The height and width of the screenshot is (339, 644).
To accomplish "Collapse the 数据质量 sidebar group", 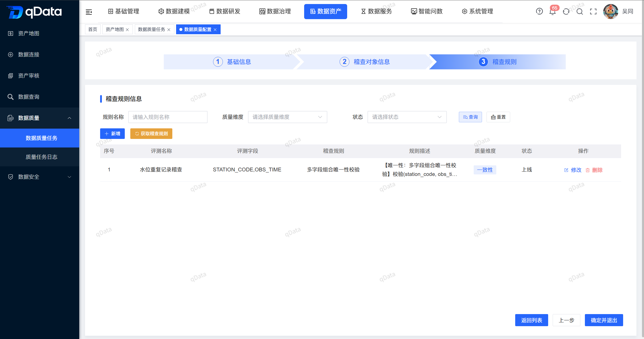I will [x=39, y=118].
